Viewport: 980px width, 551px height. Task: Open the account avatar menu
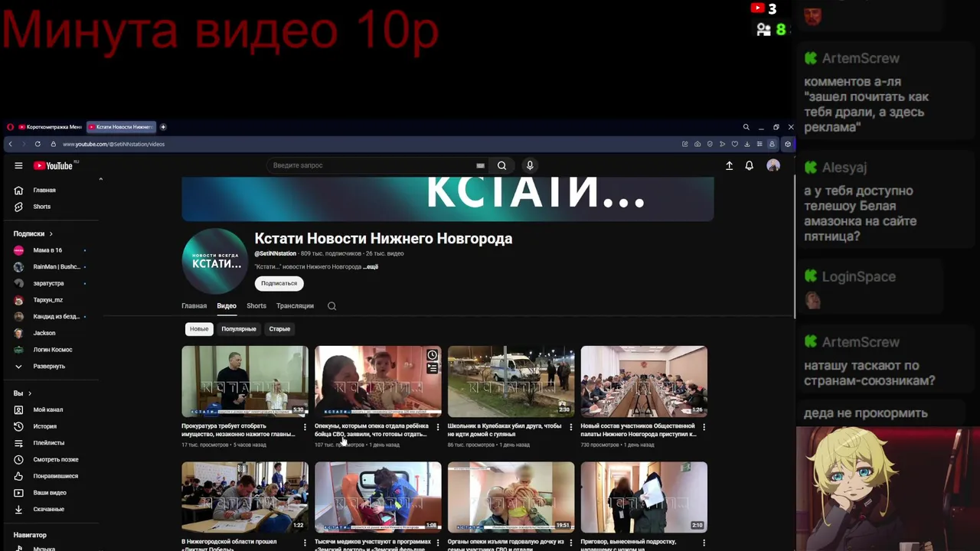click(x=773, y=165)
